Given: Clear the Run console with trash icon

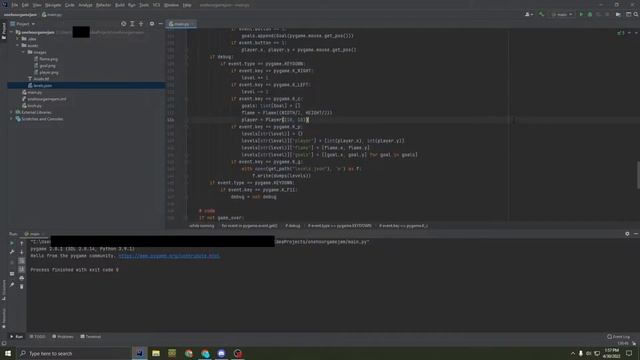Looking at the screenshot, I should pyautogui.click(x=22, y=287).
